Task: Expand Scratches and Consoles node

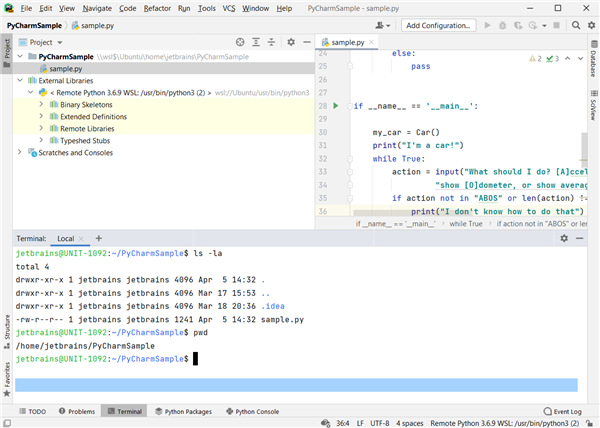Action: click(20, 152)
